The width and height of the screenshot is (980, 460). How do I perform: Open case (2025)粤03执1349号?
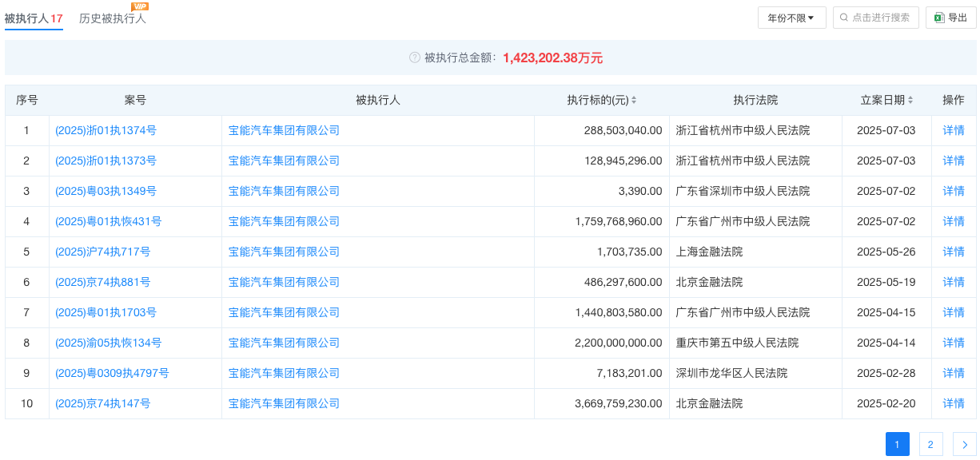coord(106,191)
